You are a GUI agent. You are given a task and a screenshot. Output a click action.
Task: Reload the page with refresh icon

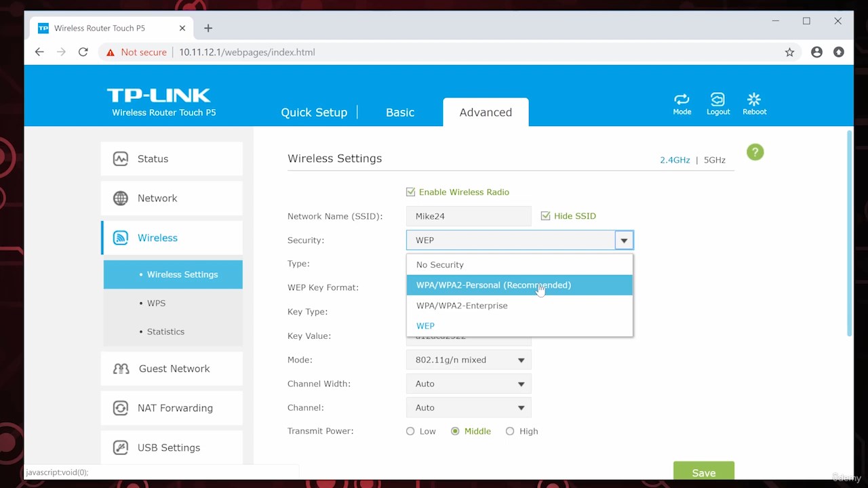83,52
